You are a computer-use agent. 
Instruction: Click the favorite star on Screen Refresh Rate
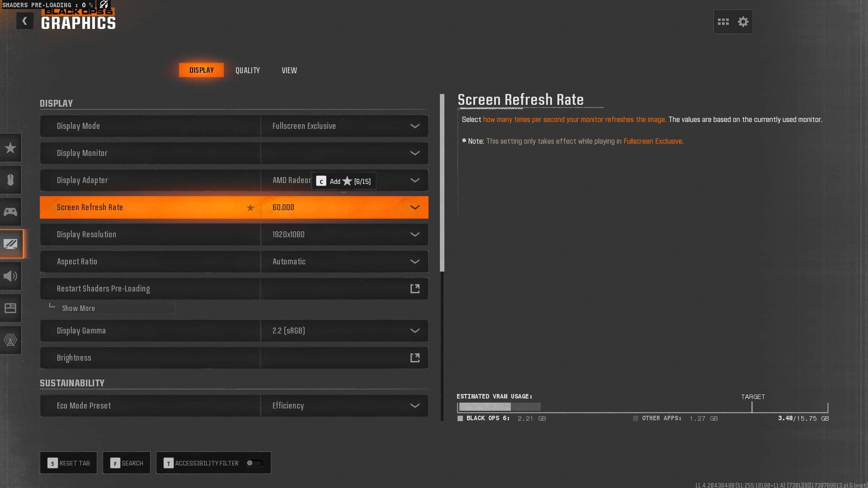point(250,207)
